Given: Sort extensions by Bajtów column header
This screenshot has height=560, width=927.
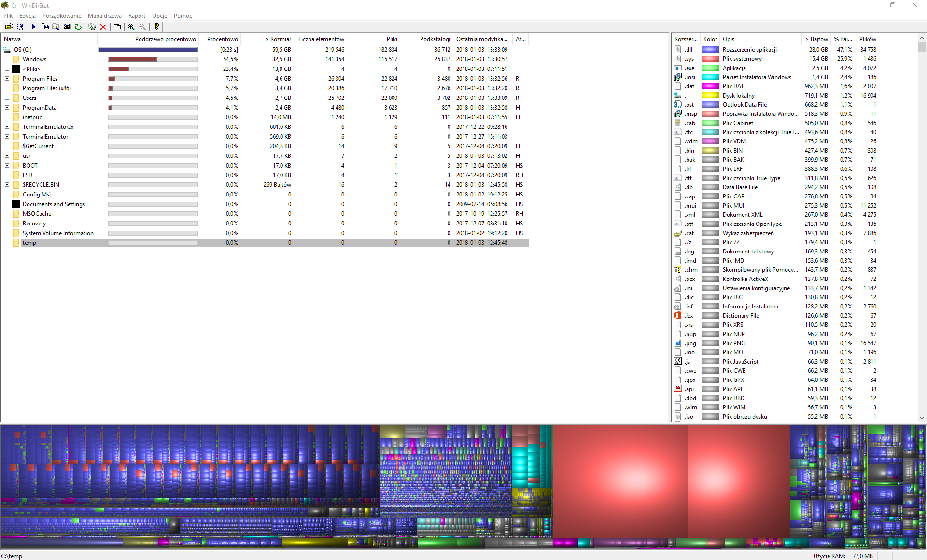Looking at the screenshot, I should click(816, 39).
